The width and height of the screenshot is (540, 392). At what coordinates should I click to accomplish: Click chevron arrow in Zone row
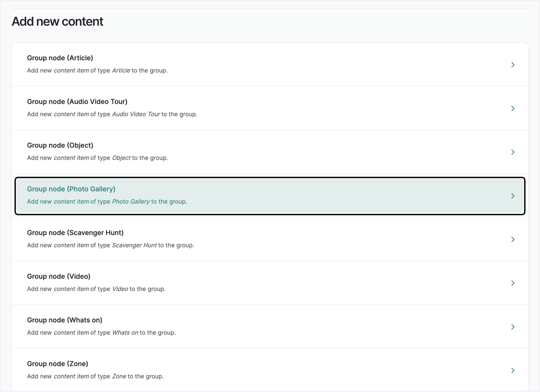513,370
